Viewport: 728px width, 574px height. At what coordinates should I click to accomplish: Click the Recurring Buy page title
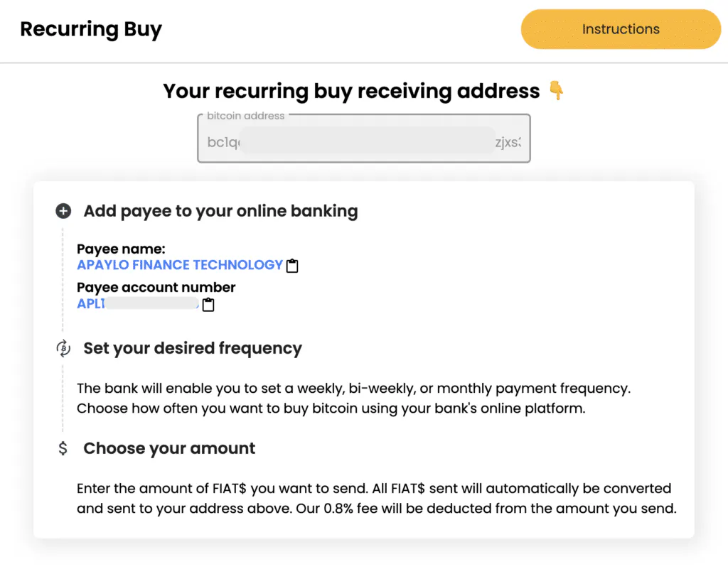click(91, 29)
